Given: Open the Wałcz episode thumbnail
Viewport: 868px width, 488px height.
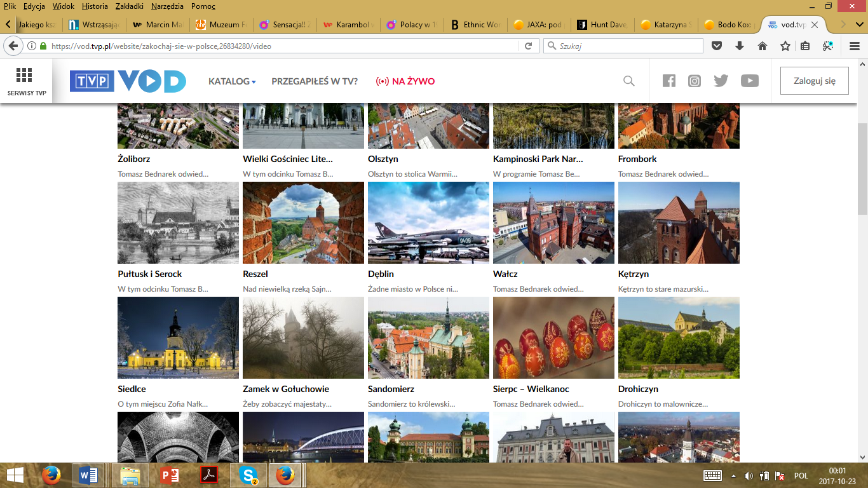Looking at the screenshot, I should (x=553, y=222).
